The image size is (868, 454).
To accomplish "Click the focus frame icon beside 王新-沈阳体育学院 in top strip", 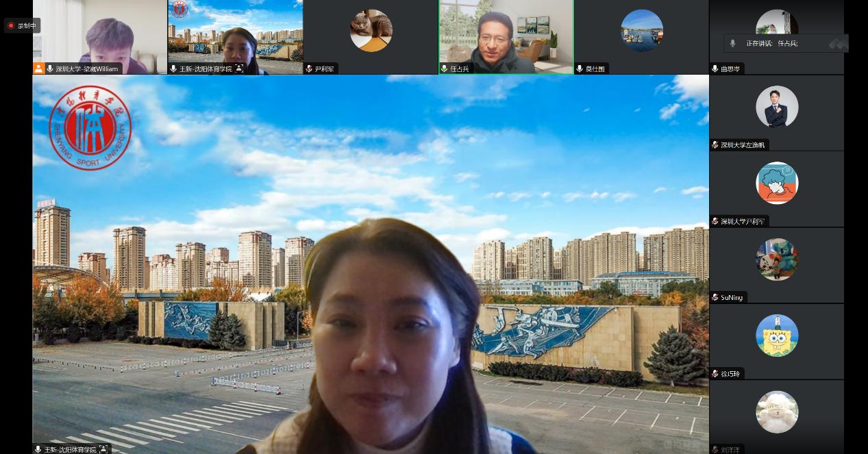I will pos(239,68).
